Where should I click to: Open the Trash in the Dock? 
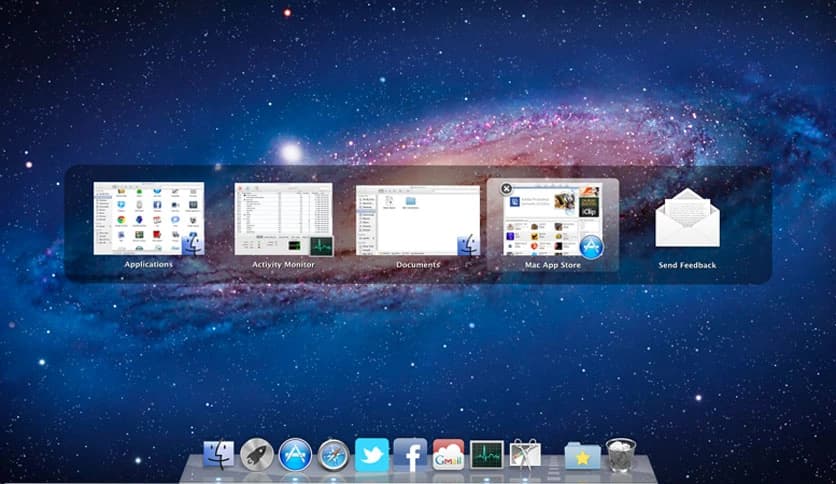click(x=620, y=455)
